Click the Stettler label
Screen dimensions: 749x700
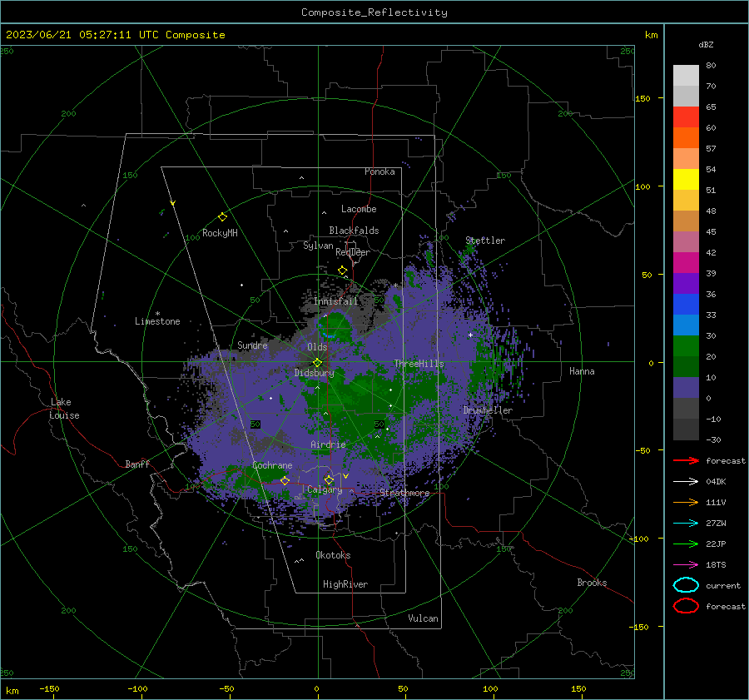click(485, 241)
